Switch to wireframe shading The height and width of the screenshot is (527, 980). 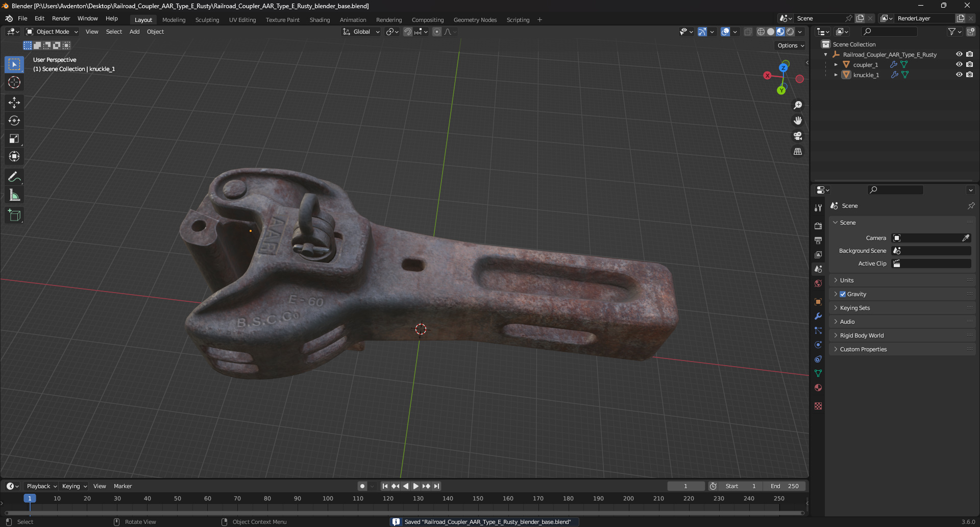click(x=761, y=32)
